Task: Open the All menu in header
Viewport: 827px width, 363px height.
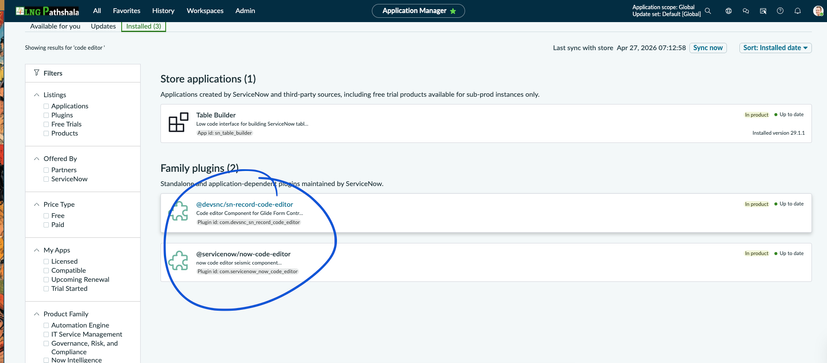Action: [97, 11]
